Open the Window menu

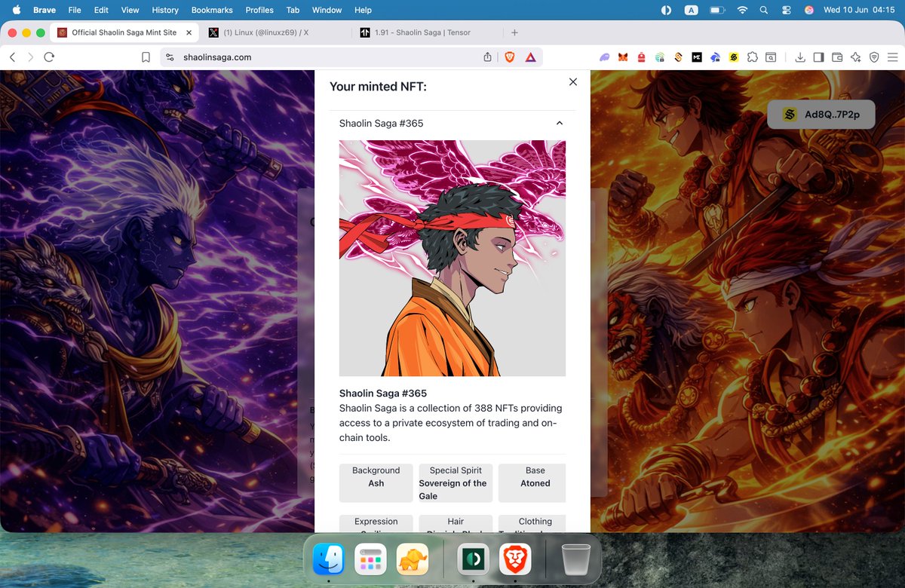coord(327,10)
